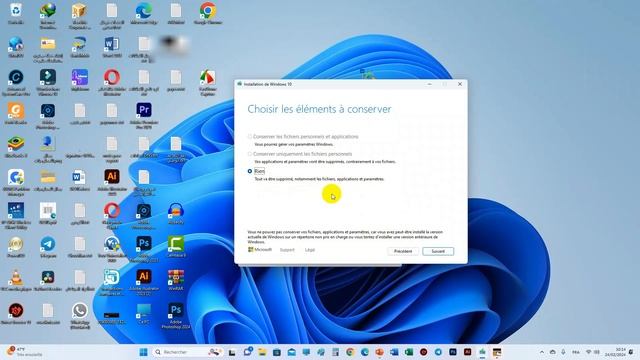Open Audacity desktop shortcut
640x360 pixels.
pos(176,213)
